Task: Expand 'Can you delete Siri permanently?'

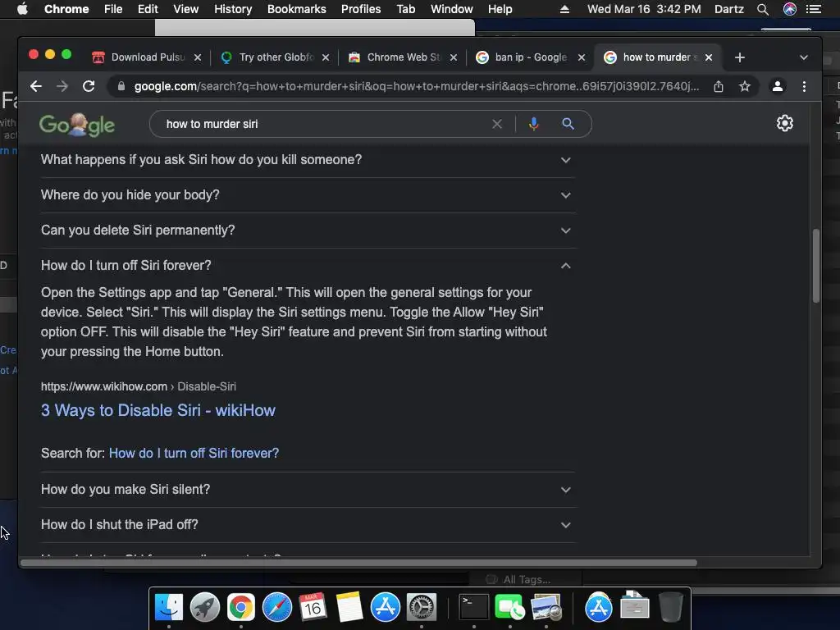Action: coord(308,231)
